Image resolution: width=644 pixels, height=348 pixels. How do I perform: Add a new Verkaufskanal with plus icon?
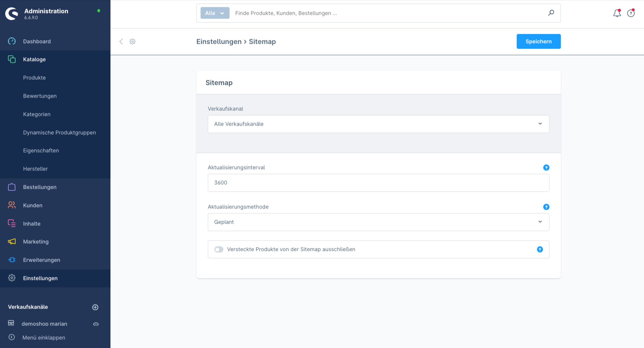coord(96,307)
